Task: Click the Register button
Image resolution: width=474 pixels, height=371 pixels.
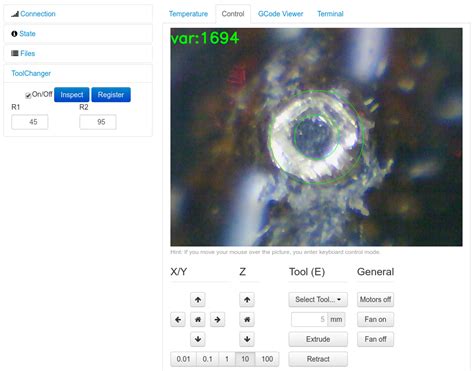Action: coord(111,95)
